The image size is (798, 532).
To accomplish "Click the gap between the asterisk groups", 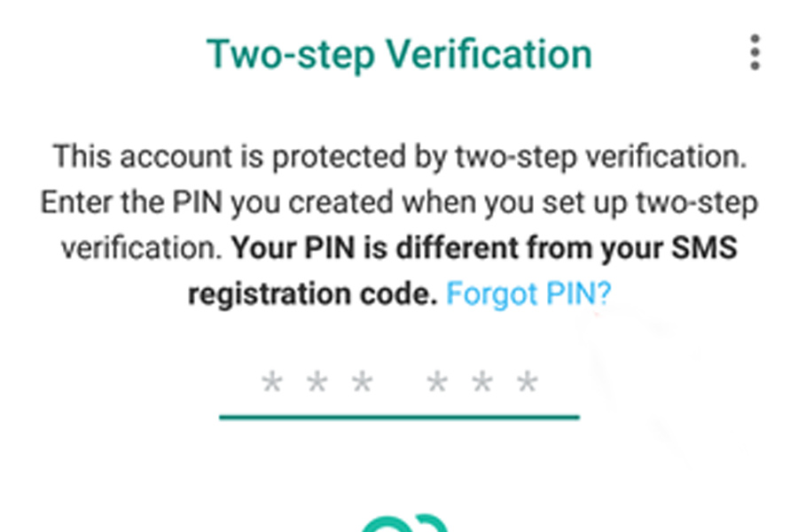I will (x=399, y=384).
